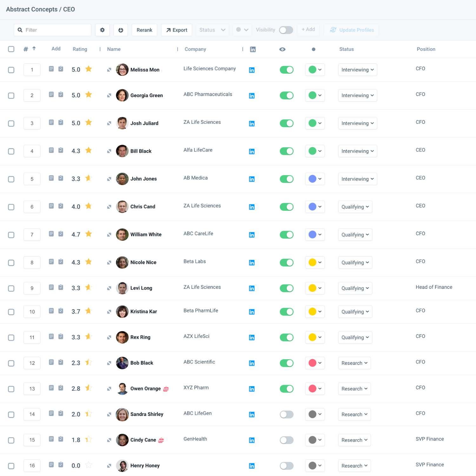Click the flag icon next to Owen Orange
This screenshot has width=476, height=476.
pyautogui.click(x=166, y=389)
